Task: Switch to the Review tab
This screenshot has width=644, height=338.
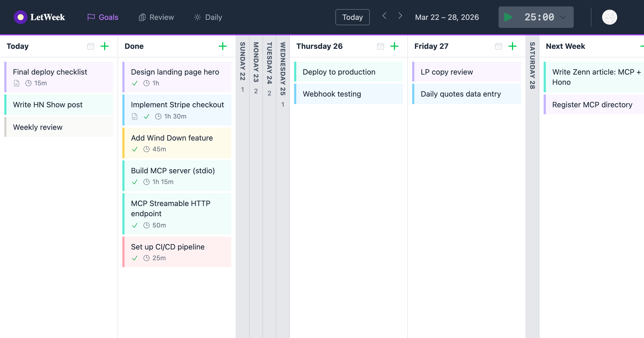Action: [156, 17]
